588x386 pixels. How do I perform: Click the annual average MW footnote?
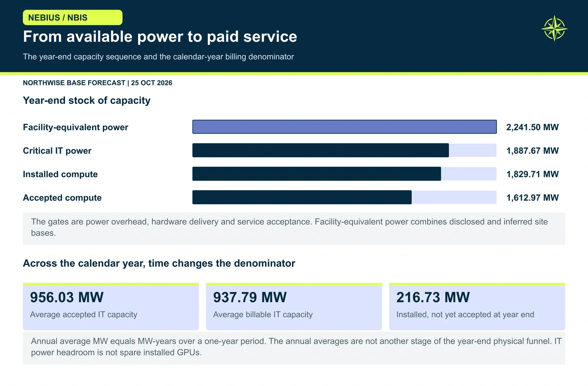294,348
